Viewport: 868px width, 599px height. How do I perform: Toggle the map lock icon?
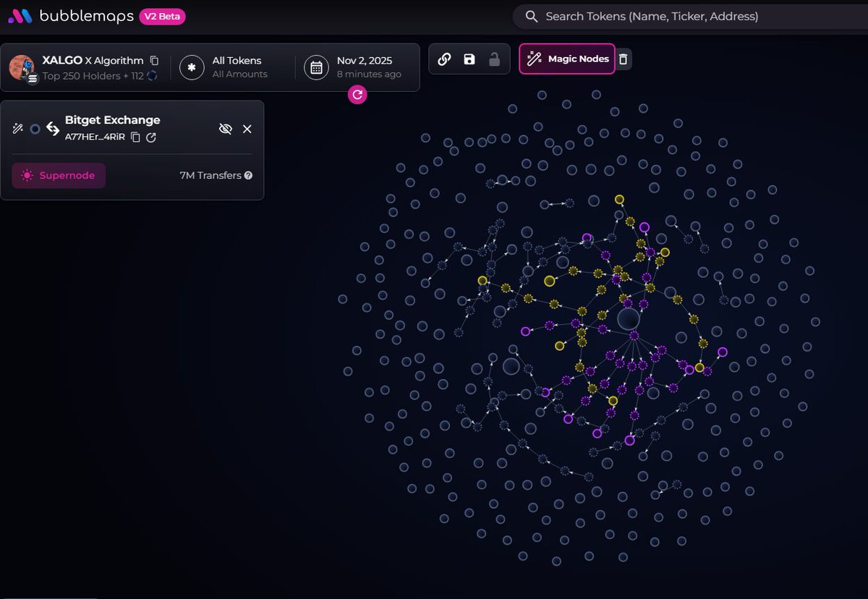point(494,59)
